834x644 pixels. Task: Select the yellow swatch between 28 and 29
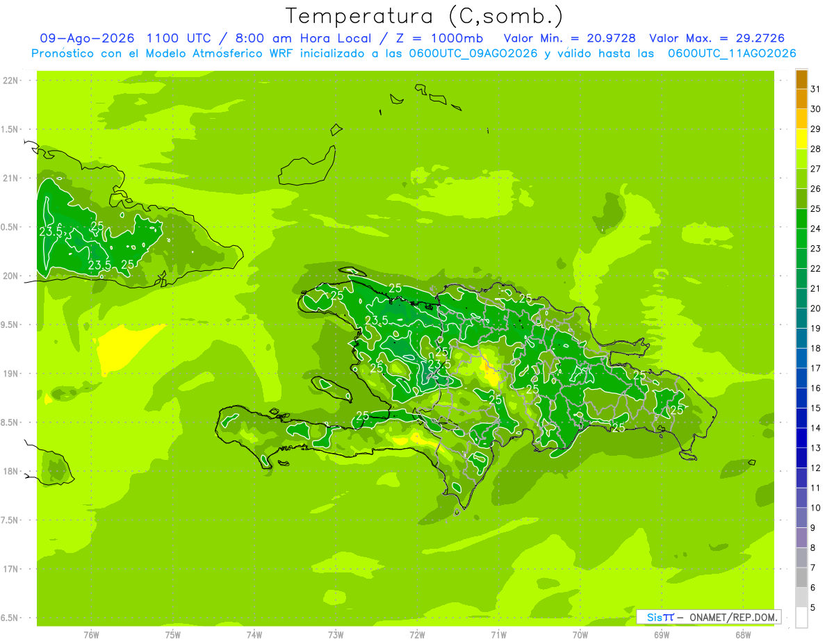[802, 139]
